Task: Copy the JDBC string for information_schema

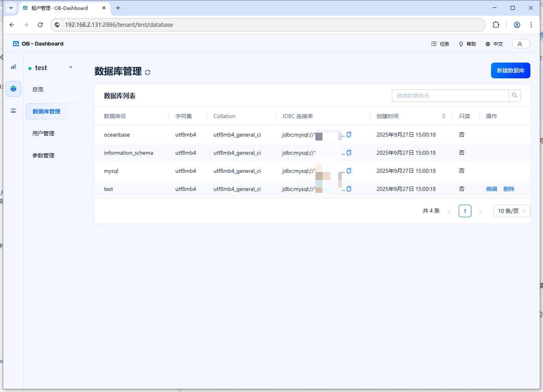Action: tap(349, 153)
